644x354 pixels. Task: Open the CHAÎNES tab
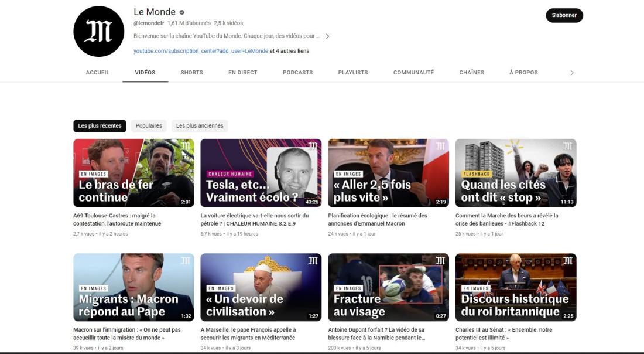coord(471,72)
